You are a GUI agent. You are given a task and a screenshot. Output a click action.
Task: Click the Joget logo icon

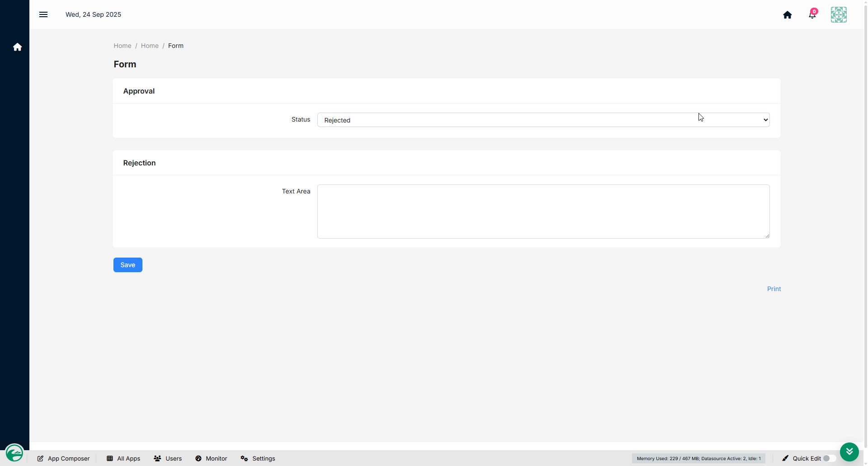tap(14, 452)
